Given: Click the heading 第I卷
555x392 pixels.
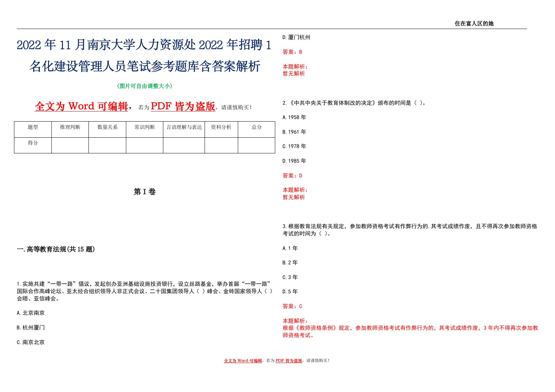Looking at the screenshot, I should pyautogui.click(x=144, y=191).
